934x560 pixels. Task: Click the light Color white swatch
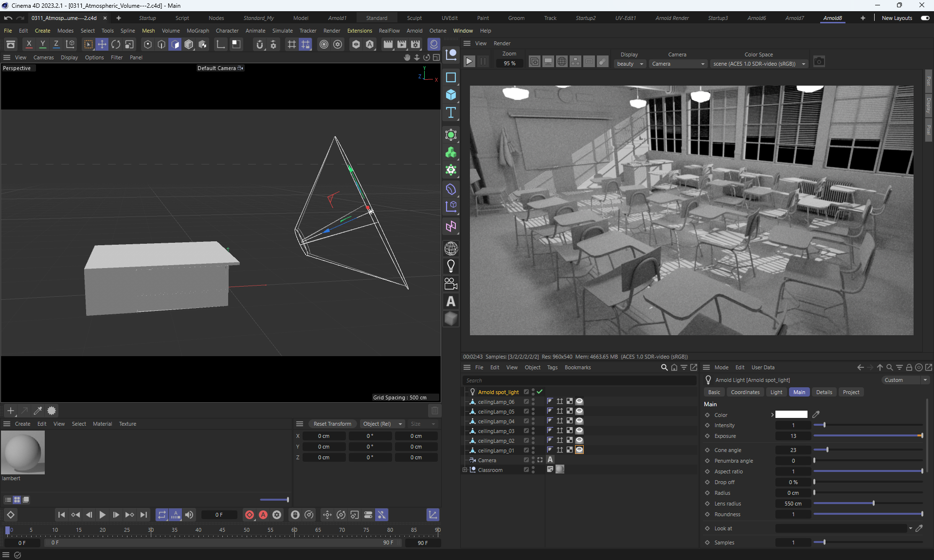coord(791,415)
